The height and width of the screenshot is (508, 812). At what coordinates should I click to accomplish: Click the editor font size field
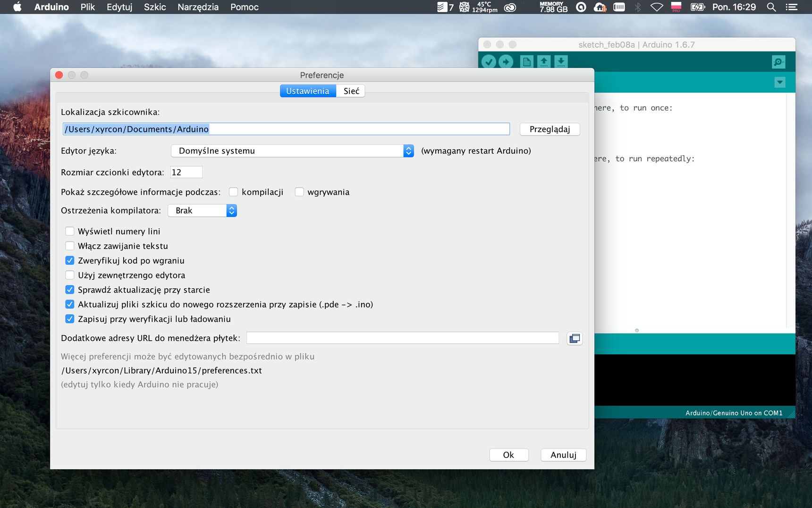pyautogui.click(x=186, y=172)
